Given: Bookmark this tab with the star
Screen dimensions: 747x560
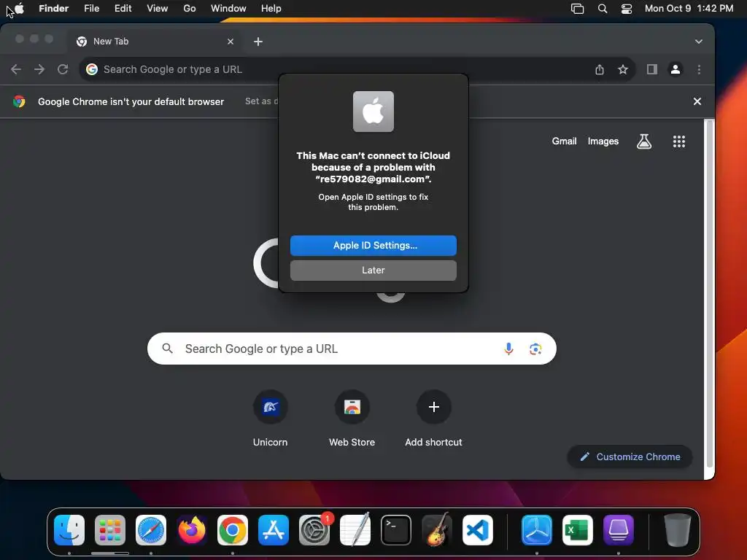Looking at the screenshot, I should pyautogui.click(x=623, y=69).
